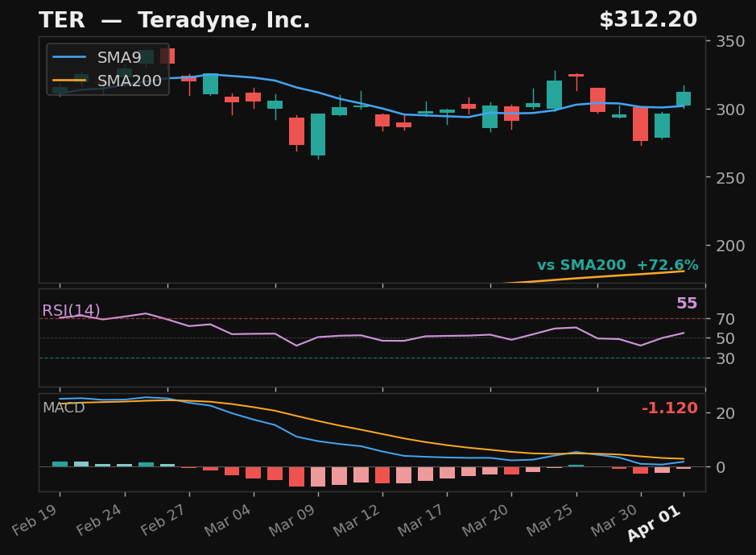Click the blue SMA9 legend line swatch
Viewport: 756px width, 555px height.
pos(69,57)
